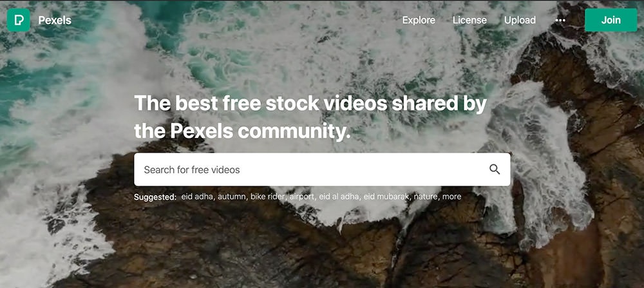Choose the eid mubarak suggestion

[386, 197]
